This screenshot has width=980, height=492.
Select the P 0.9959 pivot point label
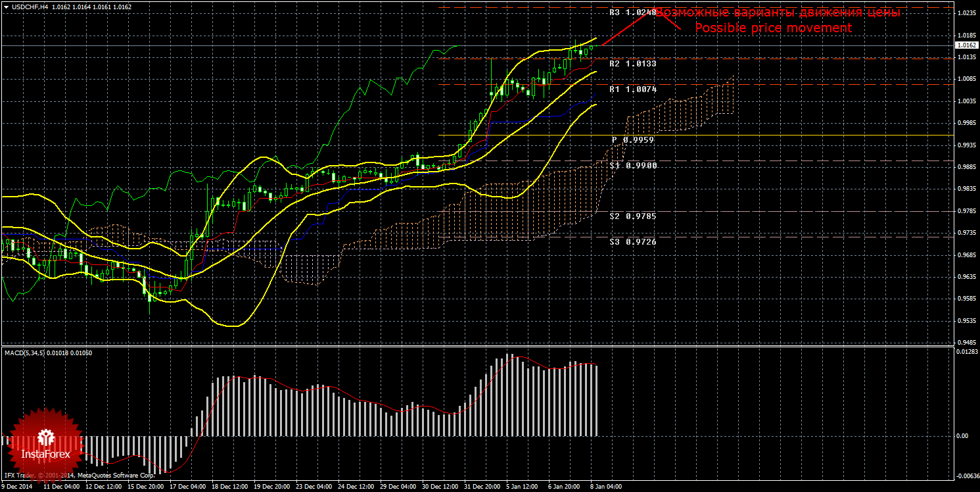(x=632, y=140)
